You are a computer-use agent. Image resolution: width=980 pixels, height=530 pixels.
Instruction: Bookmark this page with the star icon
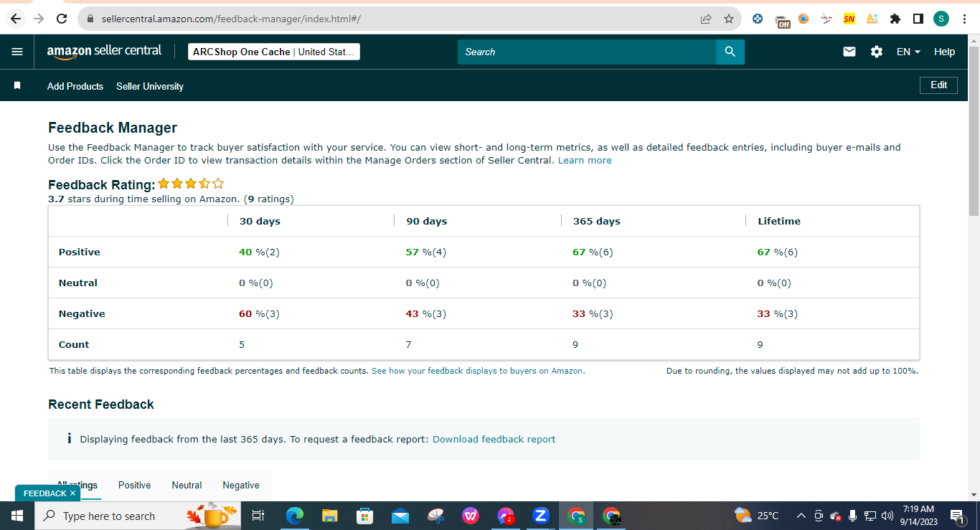click(729, 19)
